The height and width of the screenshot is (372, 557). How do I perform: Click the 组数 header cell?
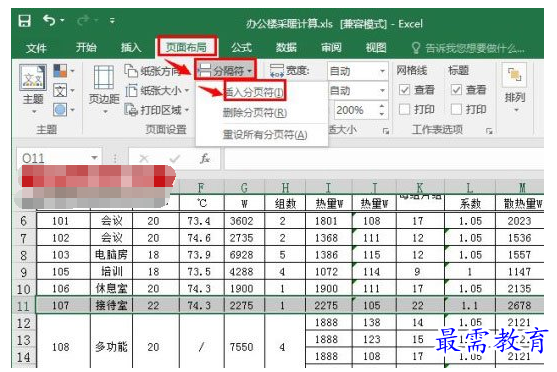tap(285, 203)
